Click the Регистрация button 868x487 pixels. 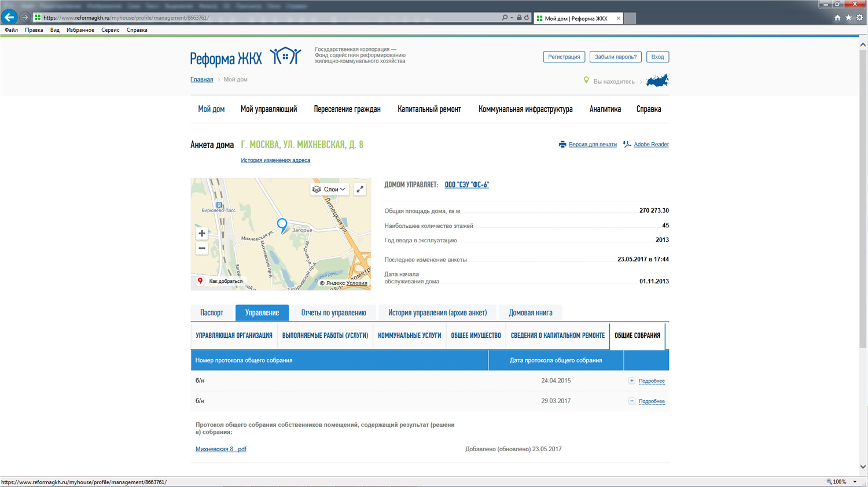click(564, 57)
